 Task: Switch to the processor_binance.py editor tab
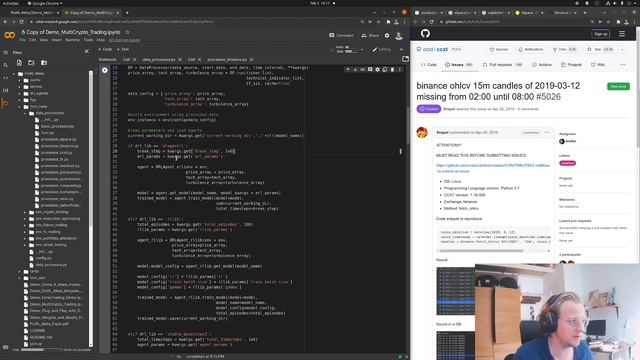tap(227, 60)
